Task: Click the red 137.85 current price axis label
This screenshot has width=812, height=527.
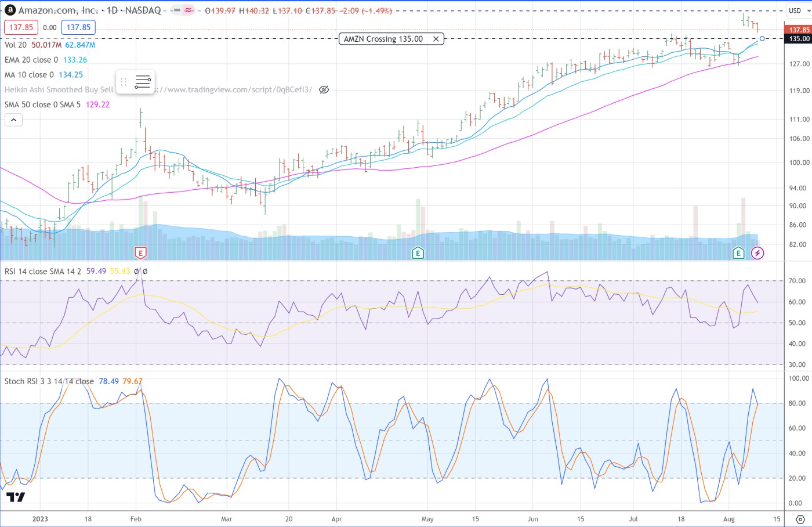Action: pos(799,30)
